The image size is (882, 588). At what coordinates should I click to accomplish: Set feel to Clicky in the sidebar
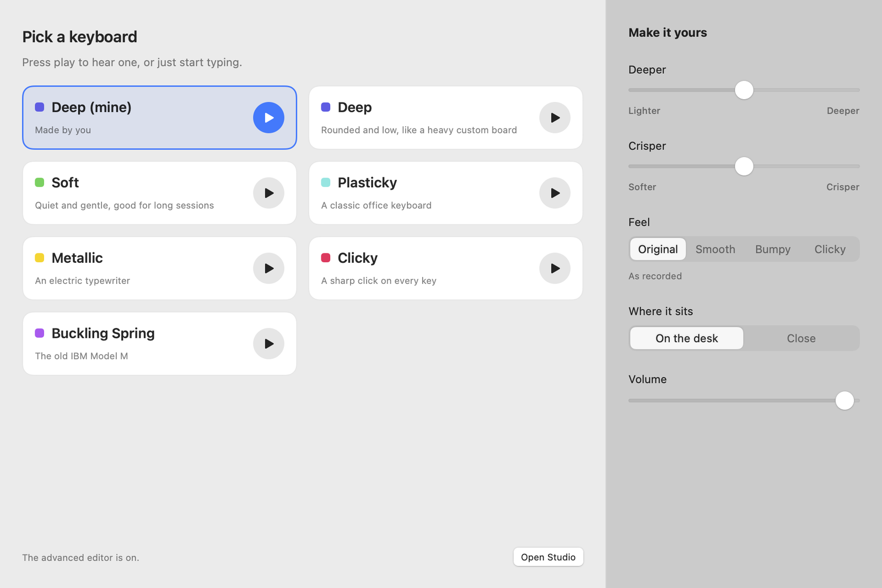tap(830, 249)
